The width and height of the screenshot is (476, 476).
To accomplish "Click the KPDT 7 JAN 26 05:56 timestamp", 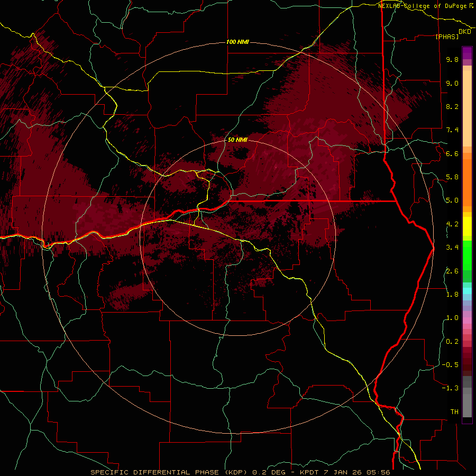I will coord(345,472).
